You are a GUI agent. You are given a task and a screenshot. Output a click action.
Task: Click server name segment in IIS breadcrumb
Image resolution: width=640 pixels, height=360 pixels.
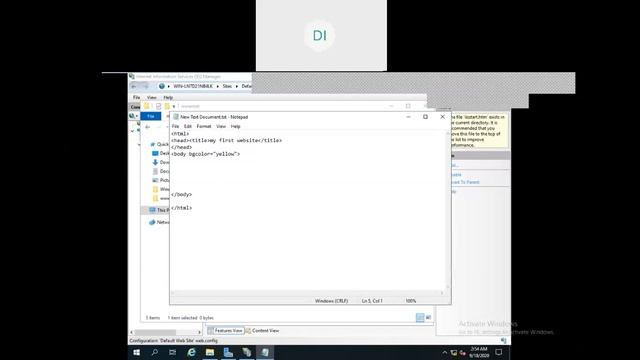193,86
